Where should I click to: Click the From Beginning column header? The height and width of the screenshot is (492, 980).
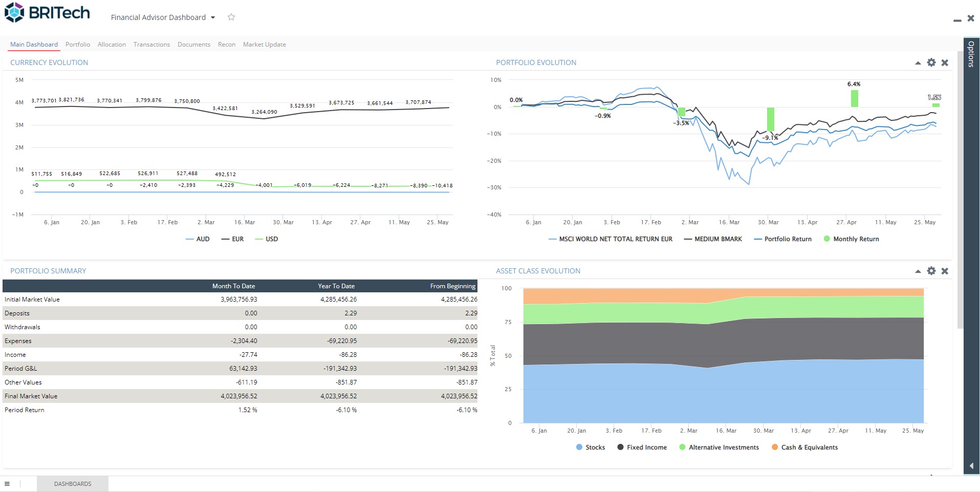453,286
